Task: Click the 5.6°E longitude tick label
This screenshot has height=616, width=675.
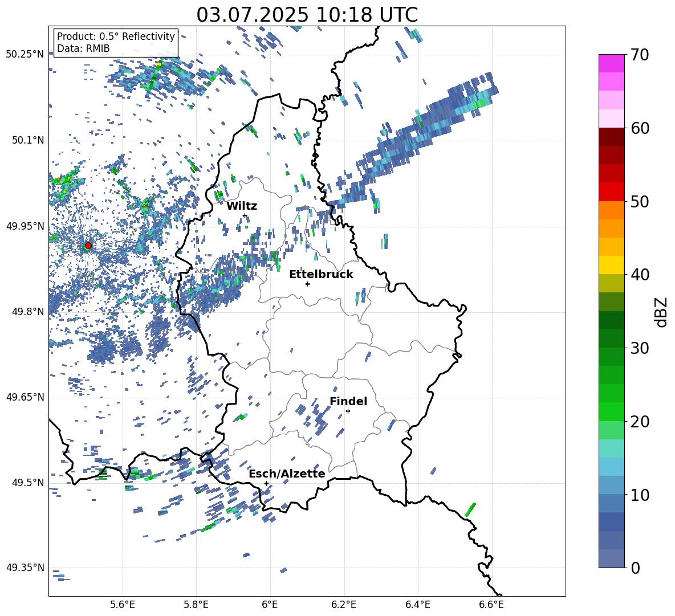Action: 123,605
